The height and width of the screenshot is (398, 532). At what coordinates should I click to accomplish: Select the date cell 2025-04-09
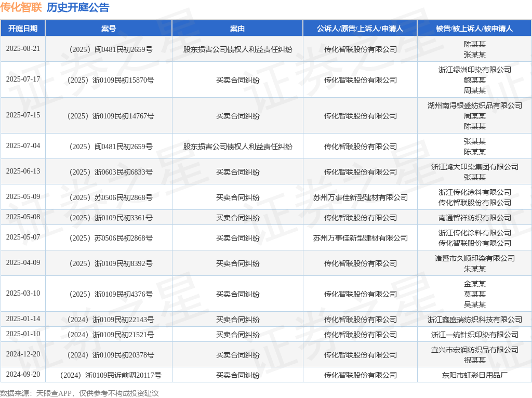click(23, 262)
